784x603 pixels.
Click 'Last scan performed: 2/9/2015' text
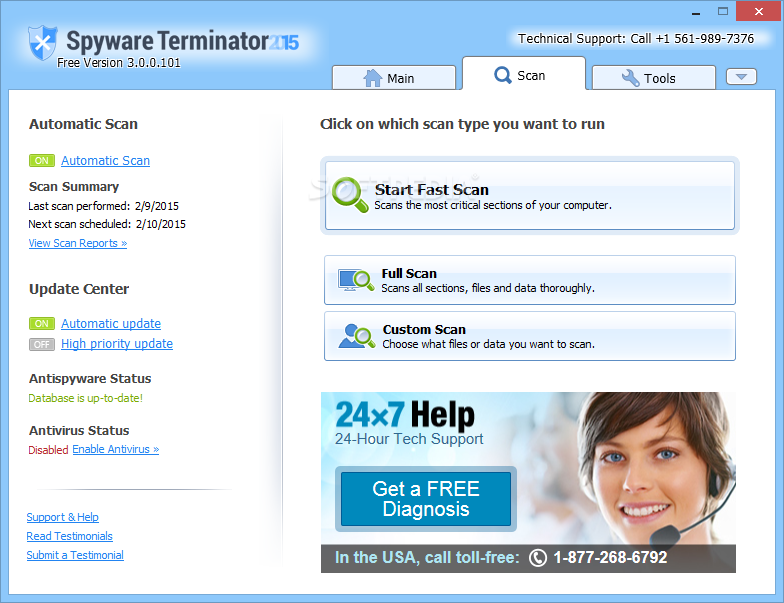[x=104, y=206]
